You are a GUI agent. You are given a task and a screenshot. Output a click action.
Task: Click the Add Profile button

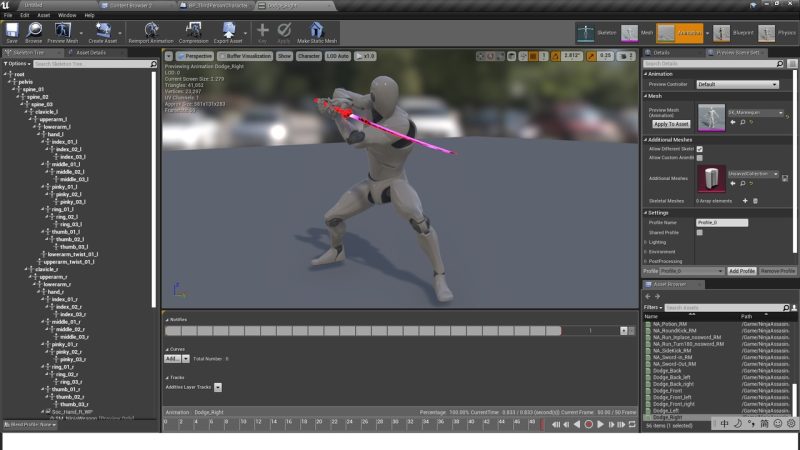point(741,271)
